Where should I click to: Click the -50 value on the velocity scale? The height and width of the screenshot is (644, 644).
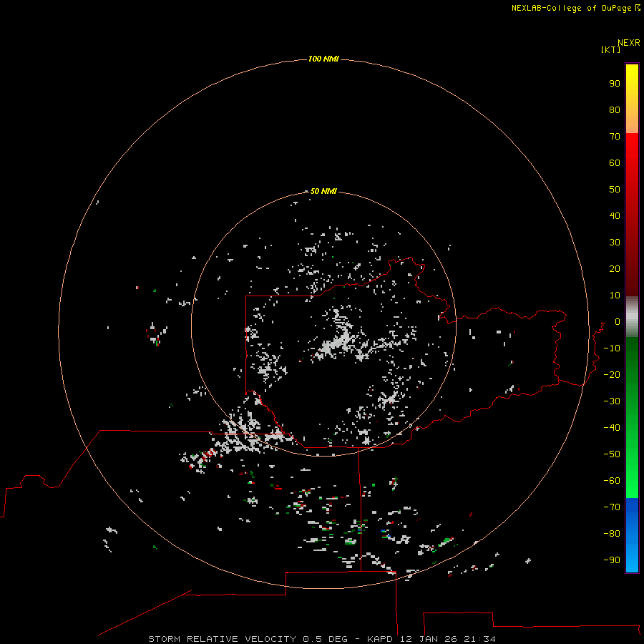point(612,454)
